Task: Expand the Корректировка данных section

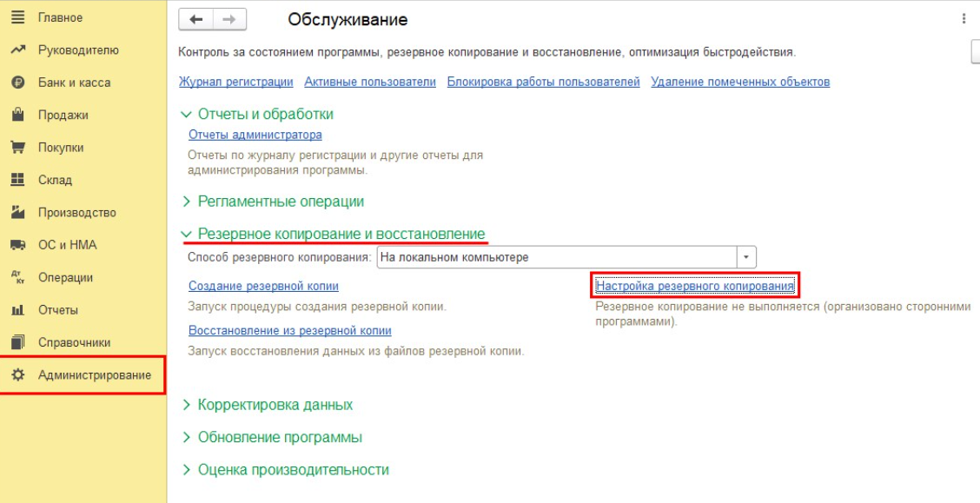Action: (185, 405)
